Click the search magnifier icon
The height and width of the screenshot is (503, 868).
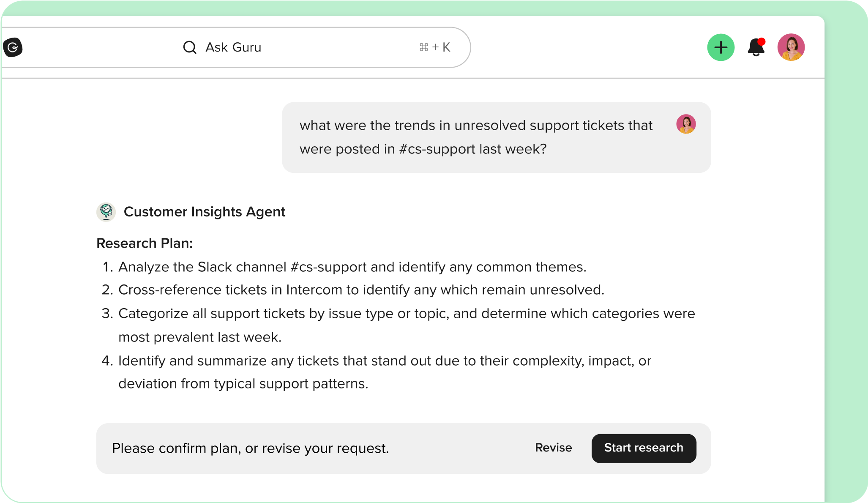pyautogui.click(x=190, y=47)
